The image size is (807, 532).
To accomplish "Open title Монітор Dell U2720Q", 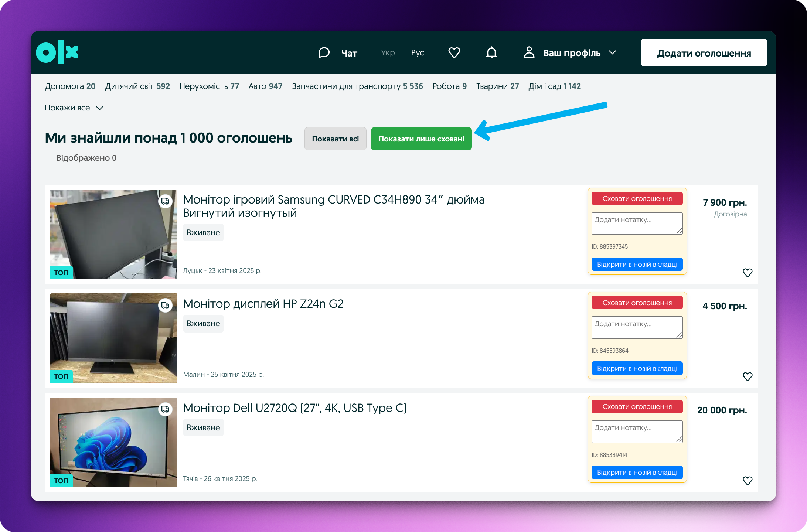I will 295,408.
